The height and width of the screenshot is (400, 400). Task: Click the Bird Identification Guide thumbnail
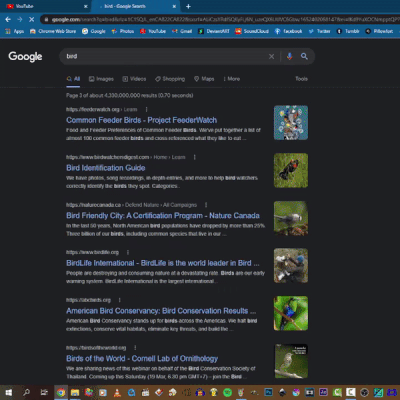click(291, 170)
